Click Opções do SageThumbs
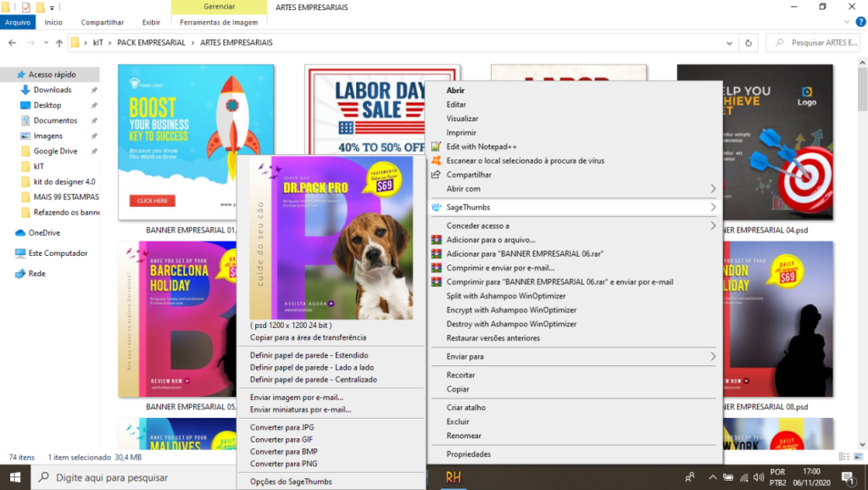Screen dimensions: 868x490 click(291, 482)
